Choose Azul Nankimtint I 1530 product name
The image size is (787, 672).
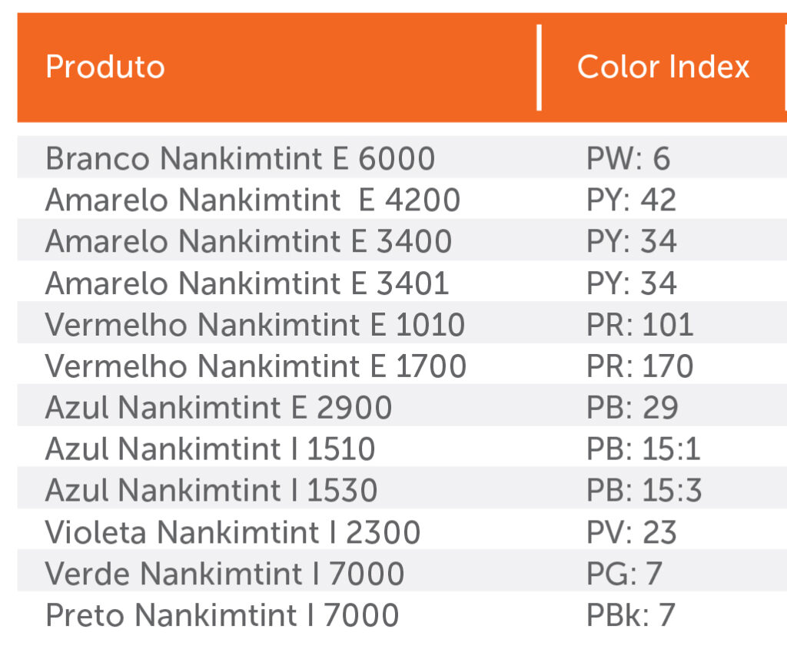211,491
